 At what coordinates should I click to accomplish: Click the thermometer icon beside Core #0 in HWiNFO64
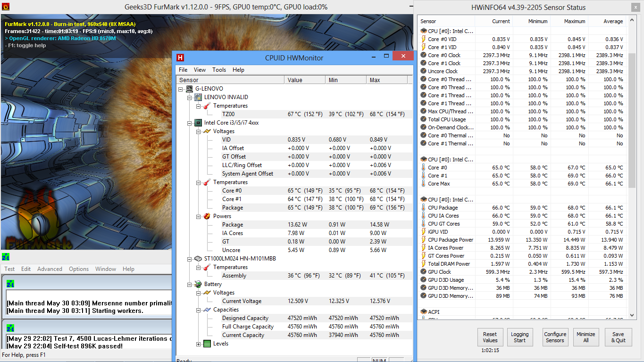423,168
